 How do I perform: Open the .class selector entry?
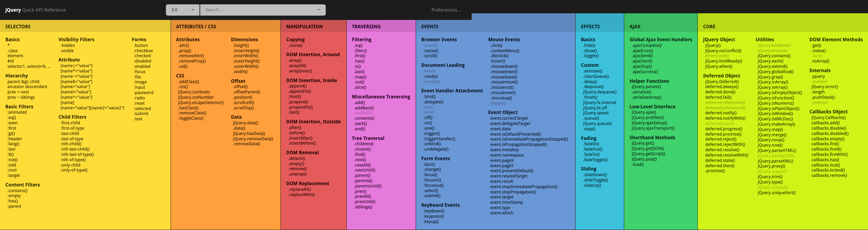click(12, 51)
